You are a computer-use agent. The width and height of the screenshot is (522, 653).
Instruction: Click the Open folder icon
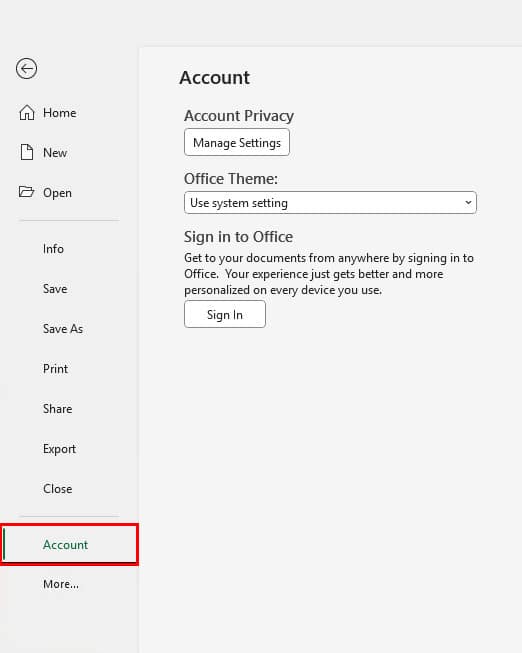[27, 192]
